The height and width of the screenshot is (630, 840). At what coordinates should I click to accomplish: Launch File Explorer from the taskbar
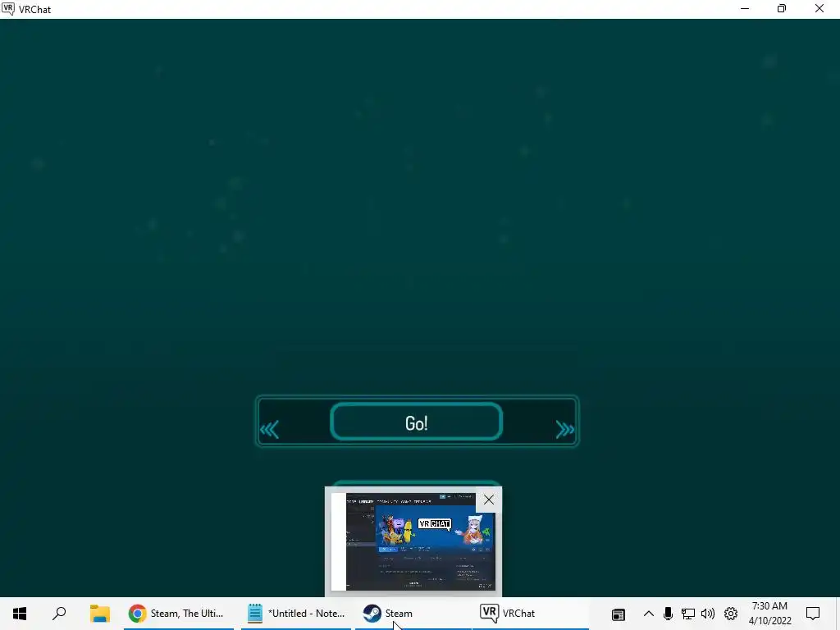pos(99,614)
